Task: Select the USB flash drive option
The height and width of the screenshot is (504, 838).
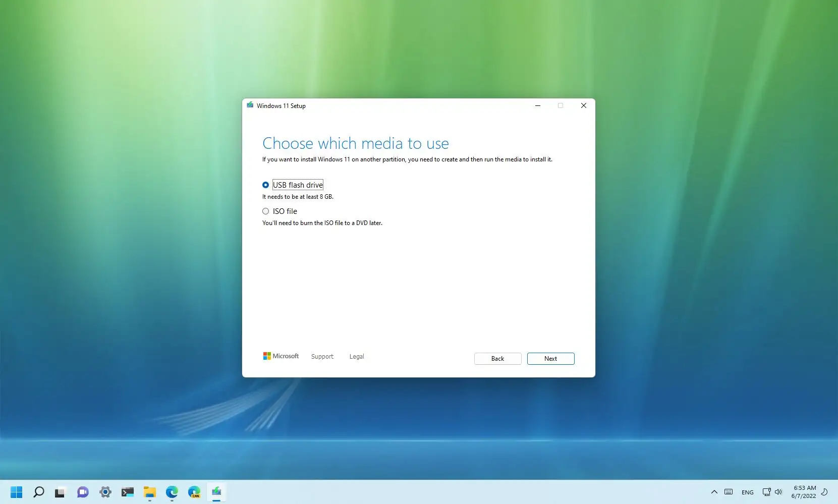Action: coord(266,185)
